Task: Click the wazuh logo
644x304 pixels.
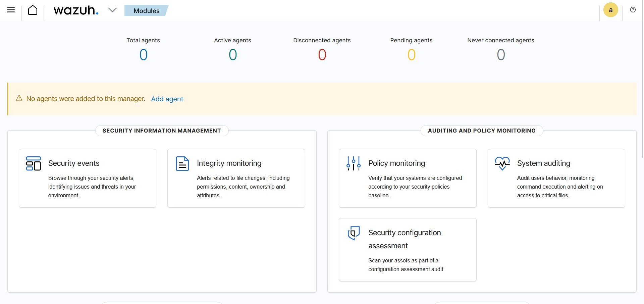Action: [76, 10]
